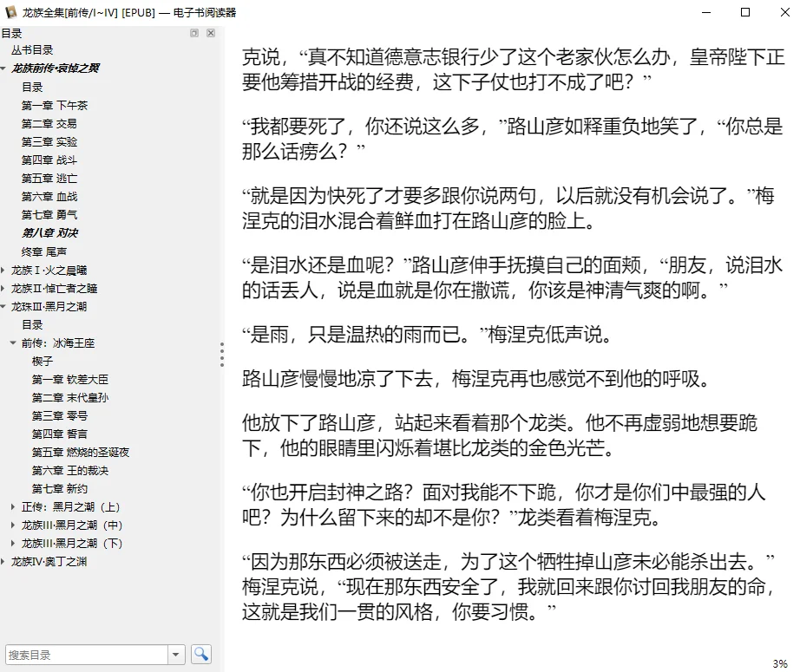The height and width of the screenshot is (672, 800).
Task: Expand the 龙族IV·奥丁之渊 section
Action: click(3, 562)
